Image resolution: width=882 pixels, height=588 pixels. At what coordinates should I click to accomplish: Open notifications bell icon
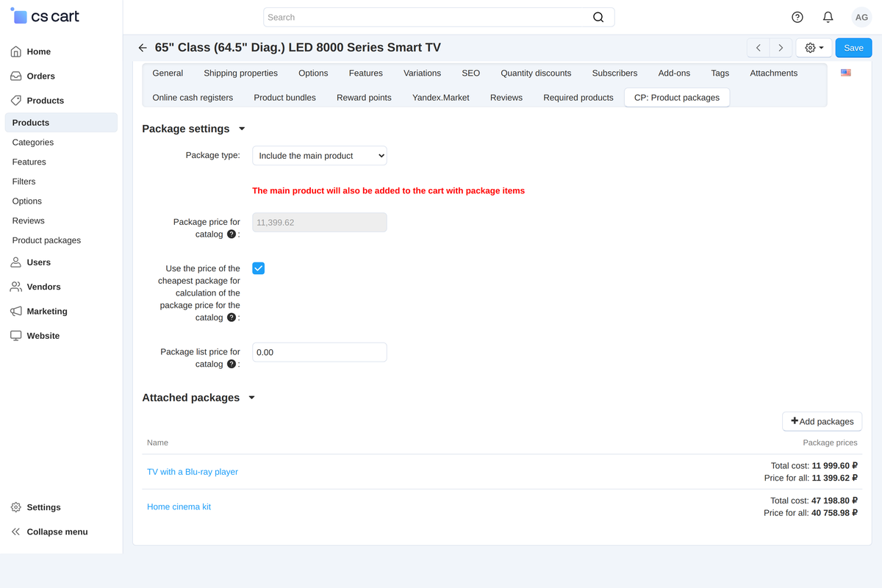coord(828,17)
